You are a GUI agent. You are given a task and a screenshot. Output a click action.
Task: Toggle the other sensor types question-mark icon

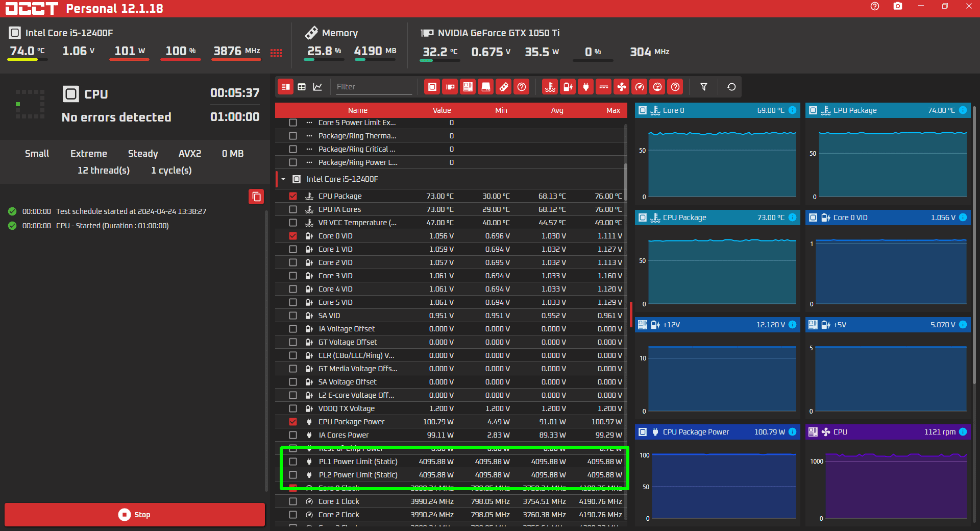pos(675,87)
